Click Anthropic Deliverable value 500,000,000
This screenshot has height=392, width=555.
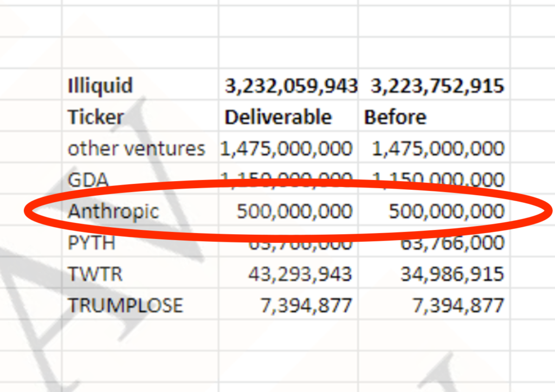coord(288,210)
